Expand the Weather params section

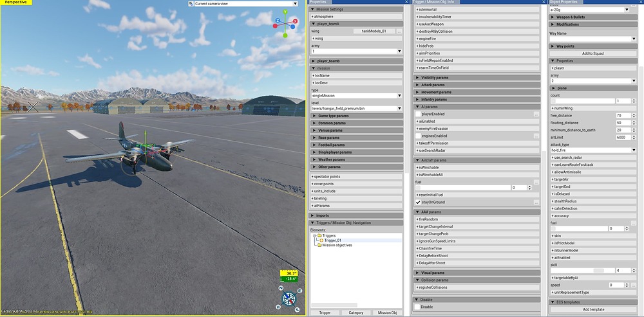point(357,159)
